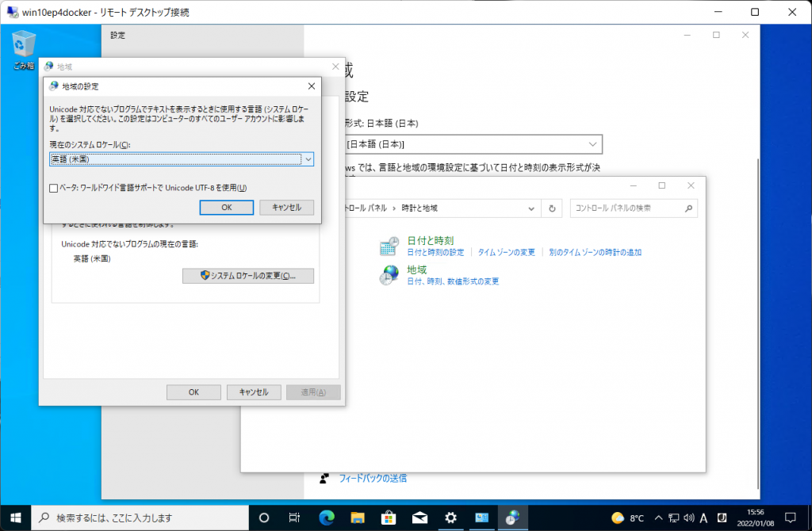Refresh the Control Panel view
Image resolution: width=812 pixels, height=531 pixels.
pyautogui.click(x=552, y=208)
